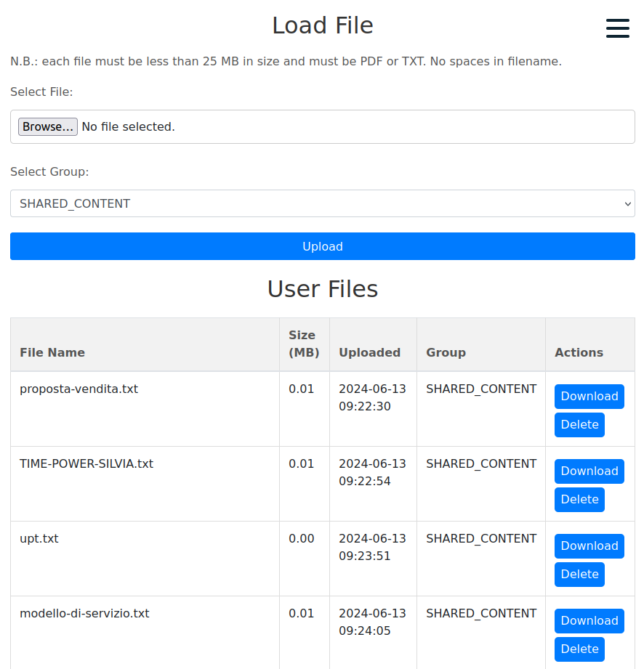Click upload time 2024-06-13 09:22:30

372,397
